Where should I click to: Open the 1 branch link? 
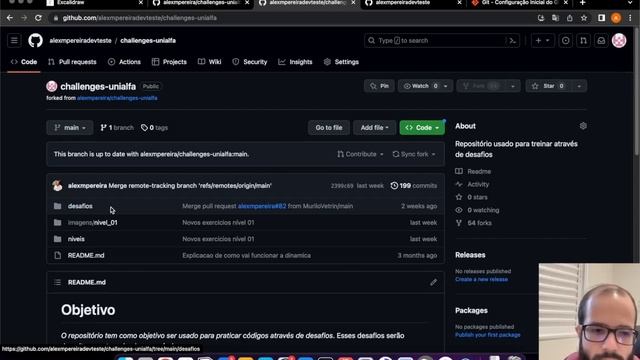(x=117, y=128)
